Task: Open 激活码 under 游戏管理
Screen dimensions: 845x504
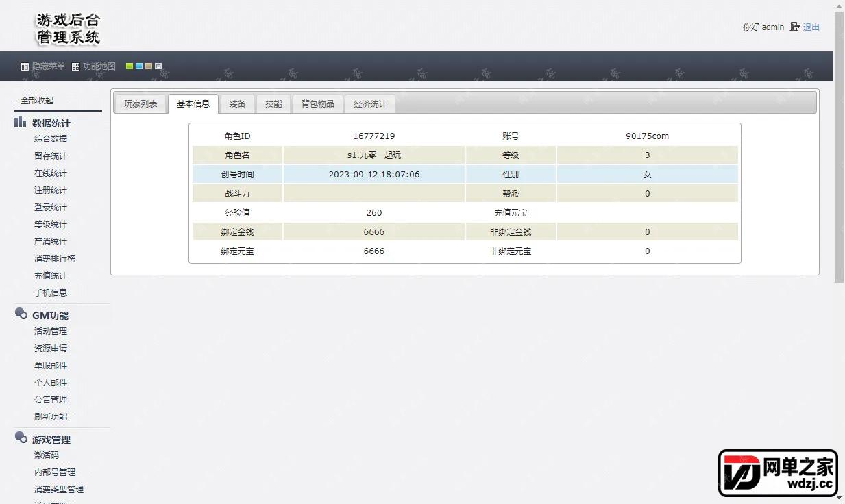Action: pos(47,455)
